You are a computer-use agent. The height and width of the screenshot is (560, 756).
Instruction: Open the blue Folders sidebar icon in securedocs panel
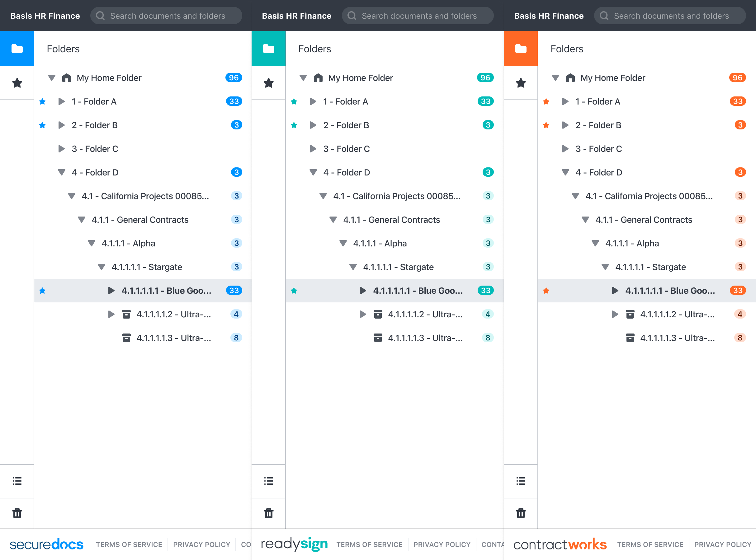coord(17,49)
